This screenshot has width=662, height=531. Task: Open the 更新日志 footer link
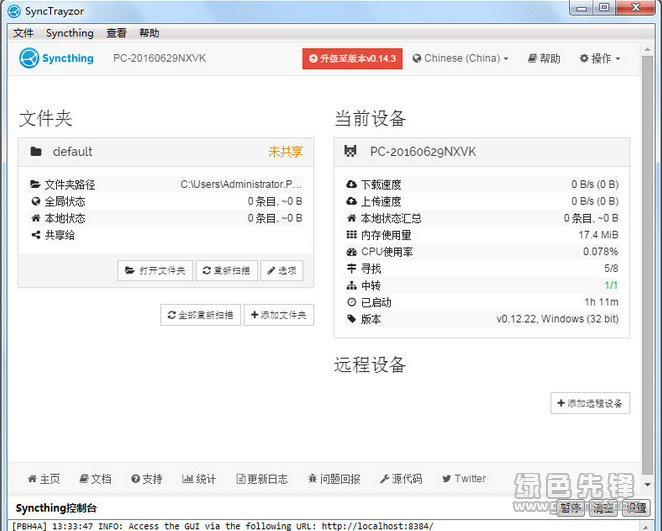[262, 479]
